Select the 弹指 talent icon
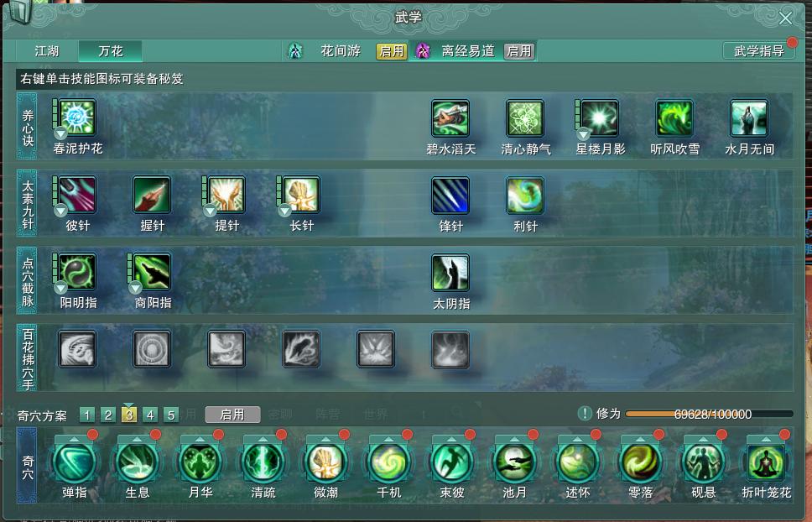Viewport: 812px width, 522px height. coord(75,462)
